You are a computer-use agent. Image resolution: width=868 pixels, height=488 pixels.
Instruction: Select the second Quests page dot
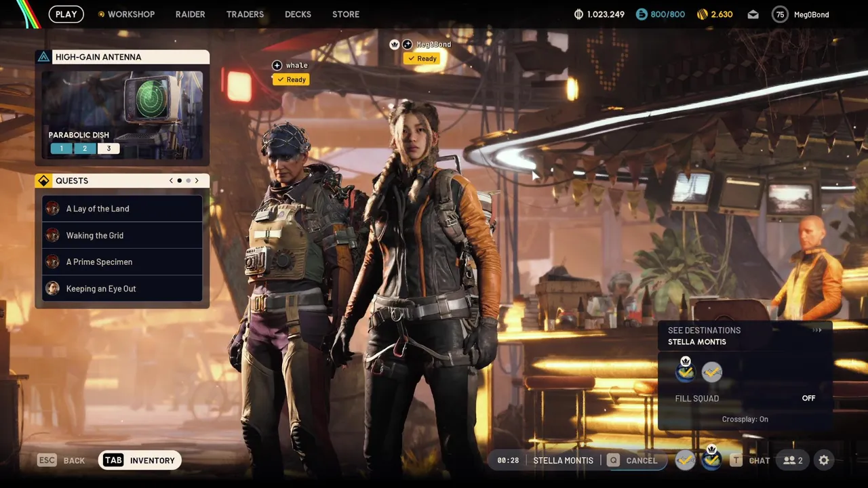point(188,181)
